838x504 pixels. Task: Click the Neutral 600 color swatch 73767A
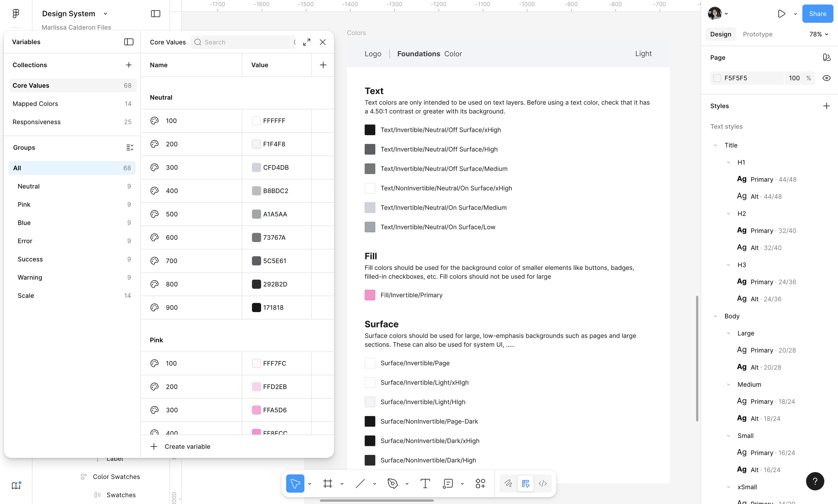click(x=256, y=237)
